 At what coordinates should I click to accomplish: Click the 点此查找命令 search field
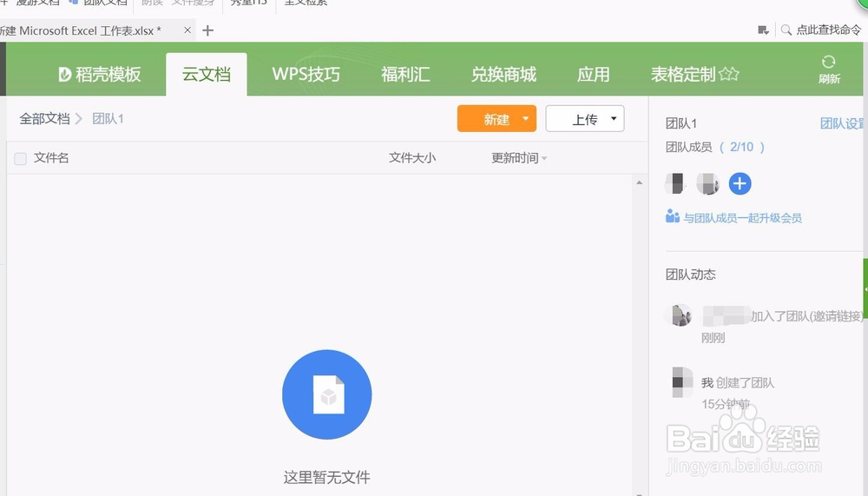coord(828,30)
